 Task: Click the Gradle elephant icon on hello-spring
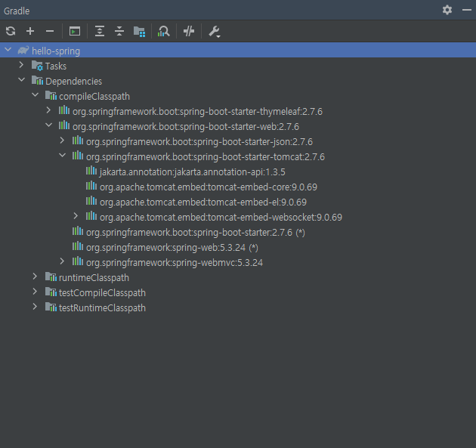pos(23,50)
